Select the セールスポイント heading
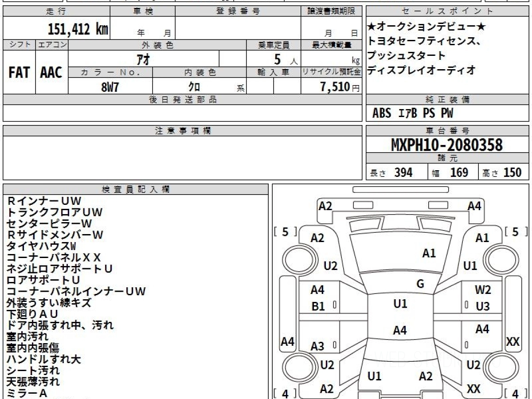Viewport: 532px width, 399px height. tap(448, 12)
